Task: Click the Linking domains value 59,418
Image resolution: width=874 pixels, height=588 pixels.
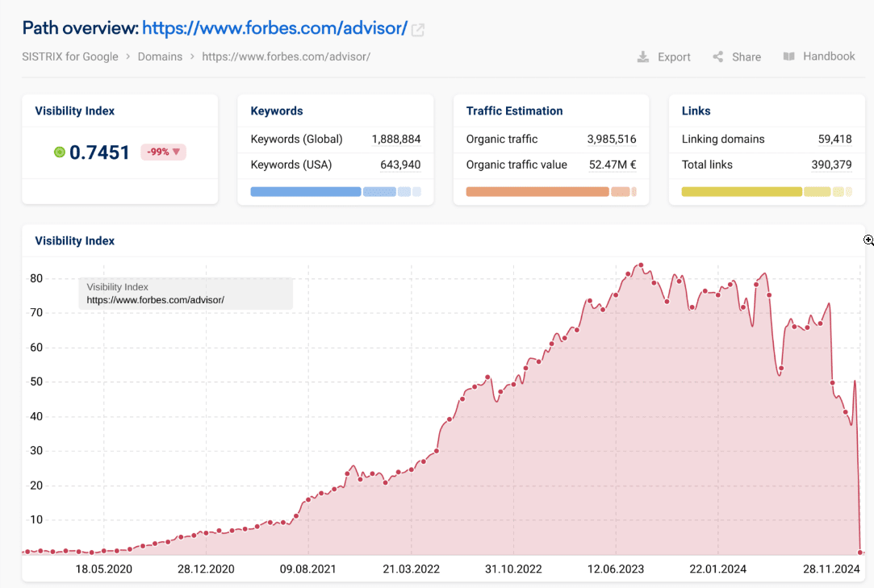Action: point(835,139)
